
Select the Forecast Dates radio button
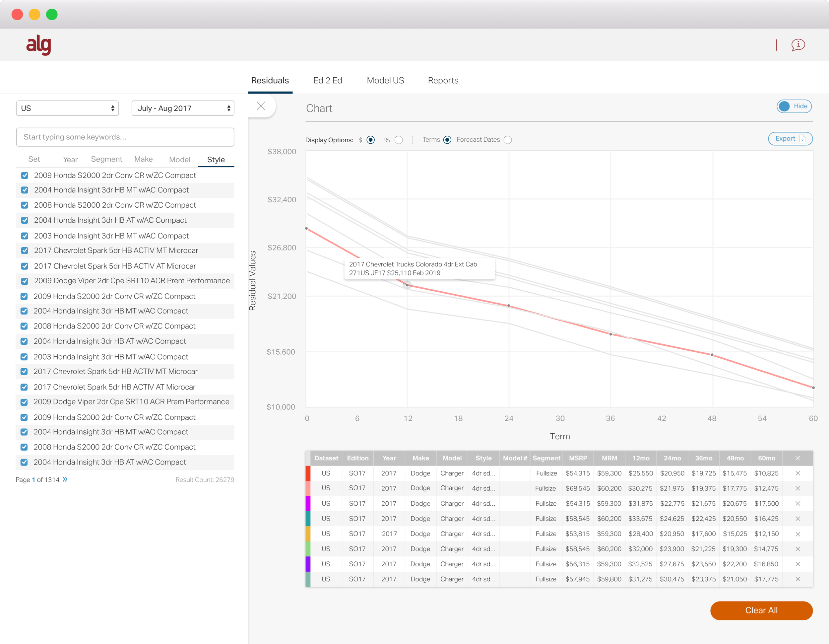click(x=507, y=140)
